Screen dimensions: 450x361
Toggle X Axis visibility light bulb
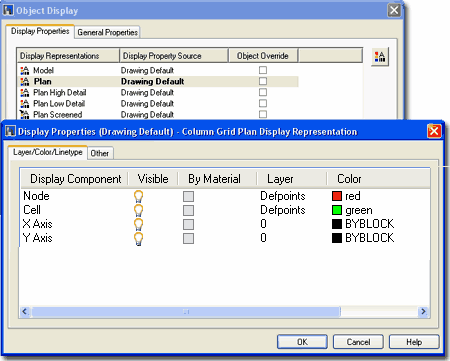(x=138, y=224)
